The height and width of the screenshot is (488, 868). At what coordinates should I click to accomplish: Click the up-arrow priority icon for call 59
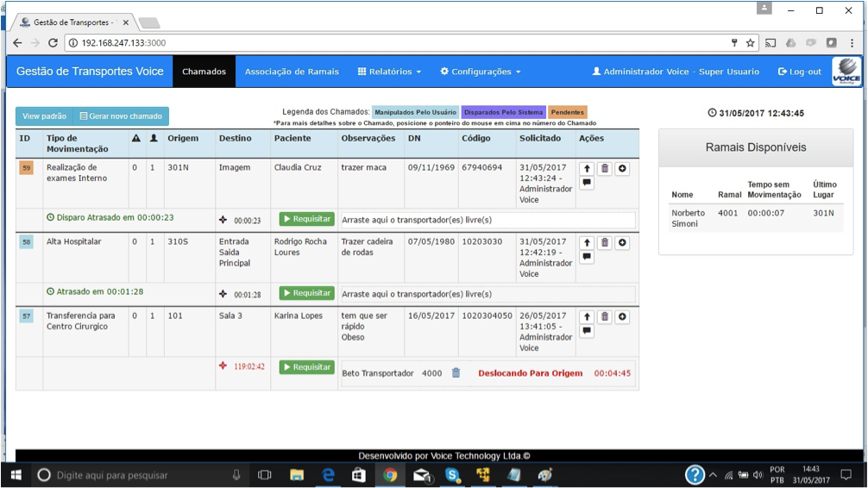(x=587, y=169)
